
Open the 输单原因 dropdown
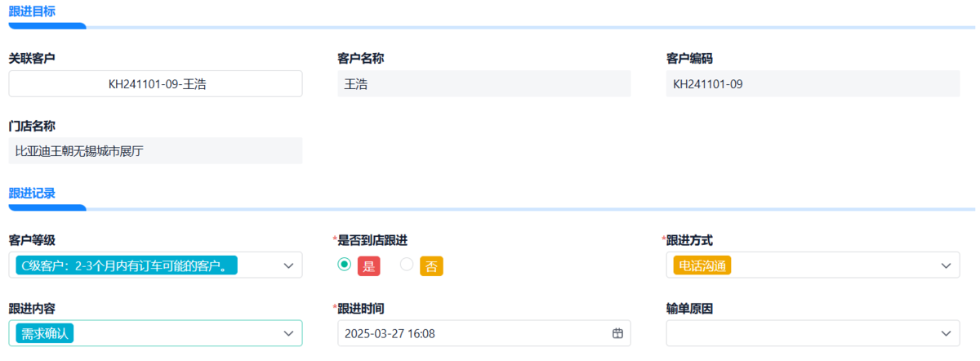click(813, 333)
